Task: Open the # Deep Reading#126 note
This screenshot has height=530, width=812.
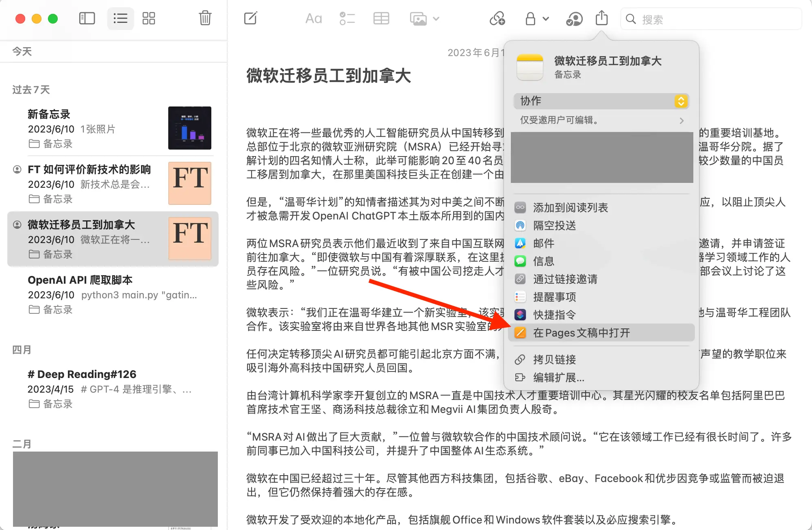Action: 113,389
